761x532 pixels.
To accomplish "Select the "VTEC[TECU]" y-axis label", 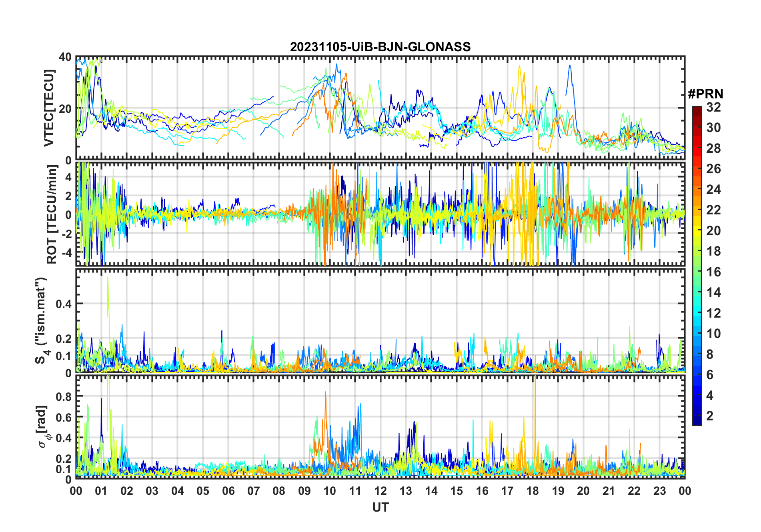I will [48, 108].
